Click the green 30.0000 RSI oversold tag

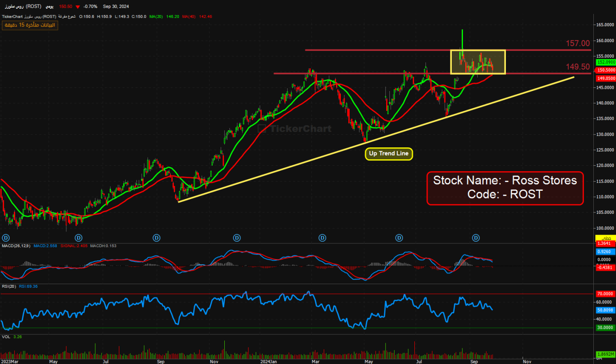pyautogui.click(x=605, y=328)
